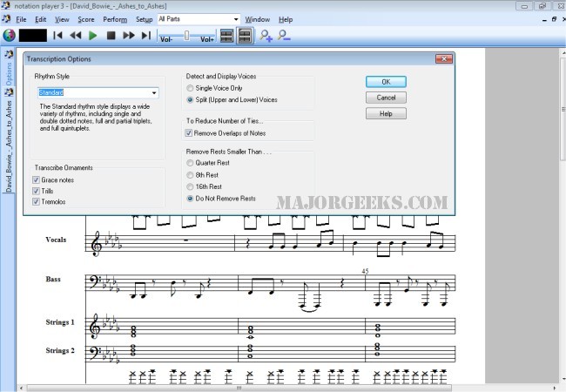Click the Cancel button
Image resolution: width=566 pixels, height=392 pixels.
tap(386, 98)
